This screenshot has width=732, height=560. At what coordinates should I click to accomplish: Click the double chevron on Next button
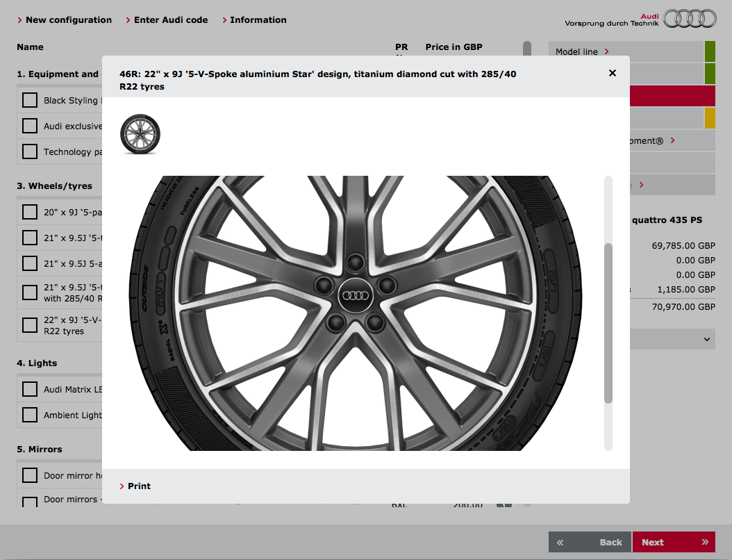point(705,542)
